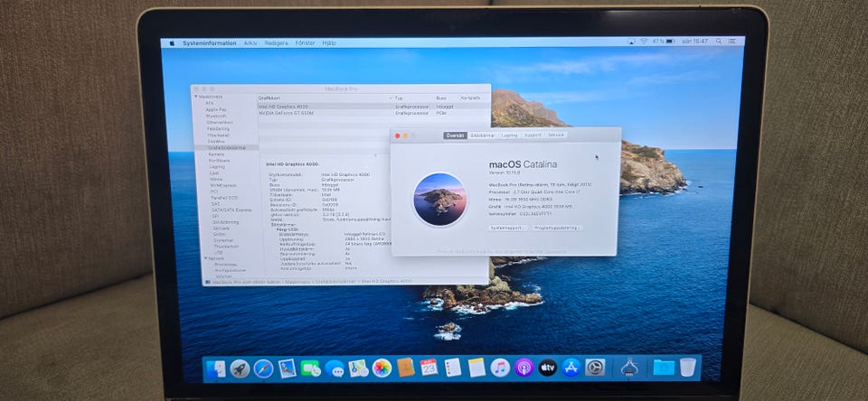Switch to the Support tab
This screenshot has width=868, height=401.
pyautogui.click(x=533, y=135)
